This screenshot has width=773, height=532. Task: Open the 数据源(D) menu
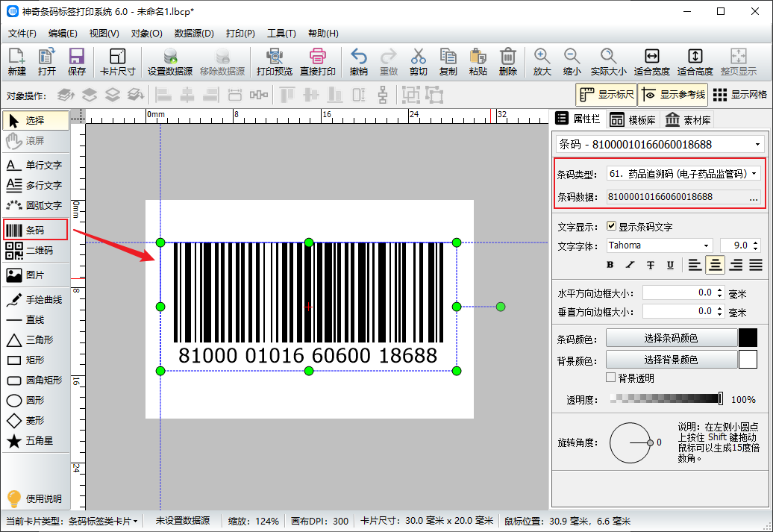194,34
